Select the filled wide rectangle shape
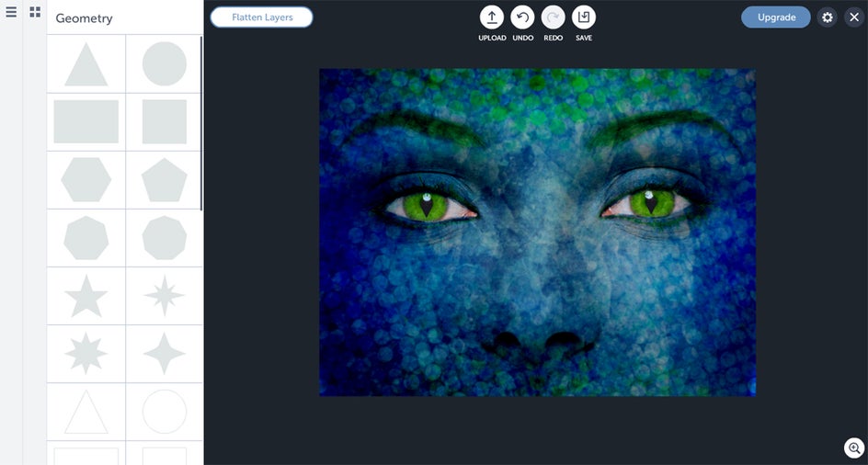Viewport: 868px width, 465px height. 86,122
